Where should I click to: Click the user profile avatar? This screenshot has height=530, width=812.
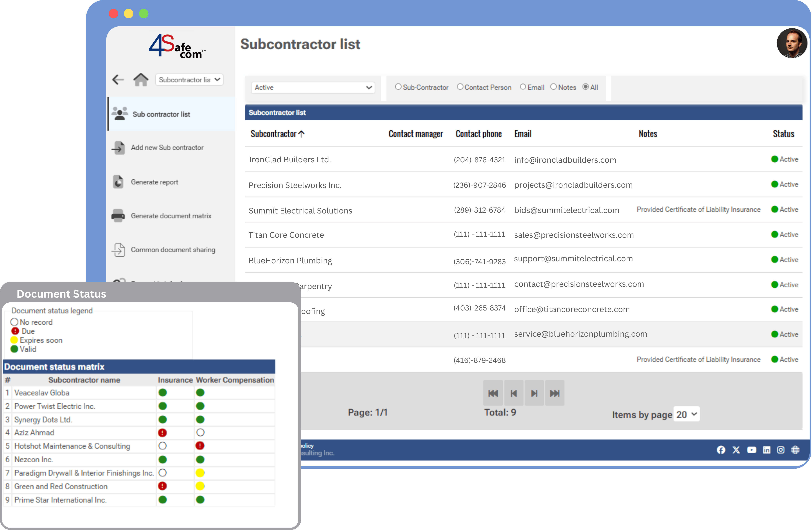click(792, 43)
